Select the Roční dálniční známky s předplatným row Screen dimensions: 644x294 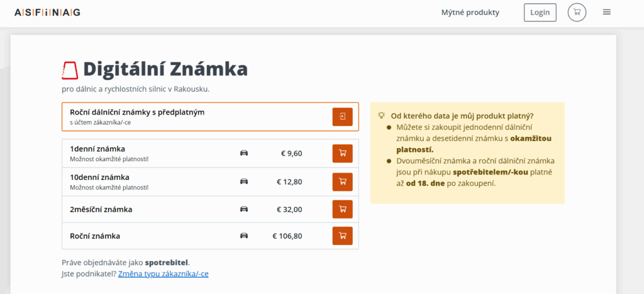coord(210,116)
